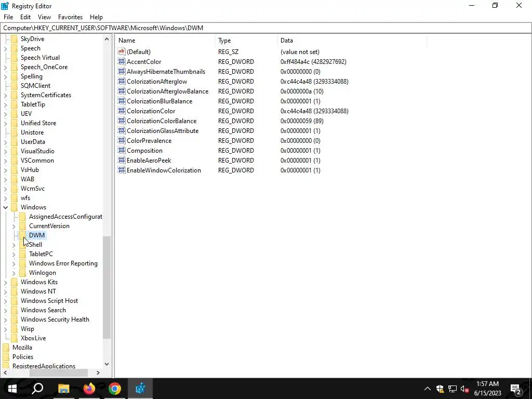
Task: Select the AssignedAccessConfiguration key
Action: point(65,217)
